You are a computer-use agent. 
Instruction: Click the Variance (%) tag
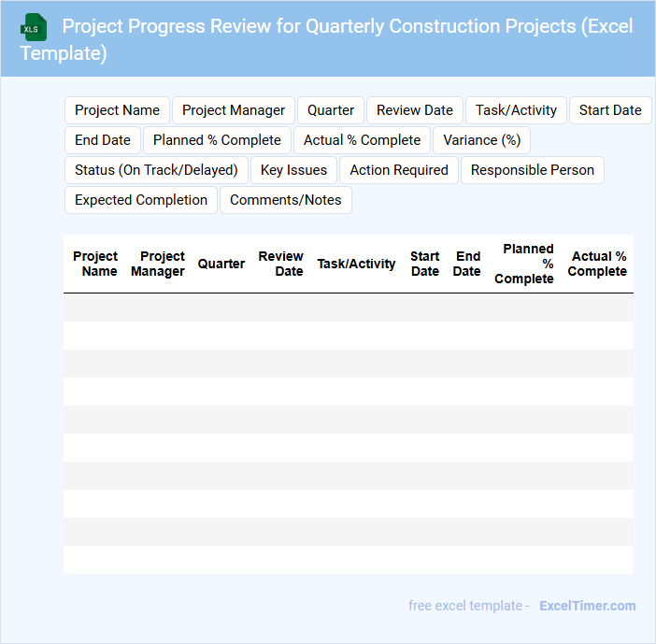[481, 140]
